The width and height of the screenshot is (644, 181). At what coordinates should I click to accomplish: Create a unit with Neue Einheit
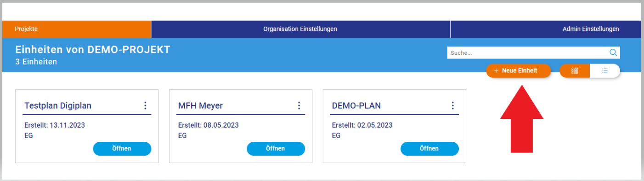tap(518, 71)
